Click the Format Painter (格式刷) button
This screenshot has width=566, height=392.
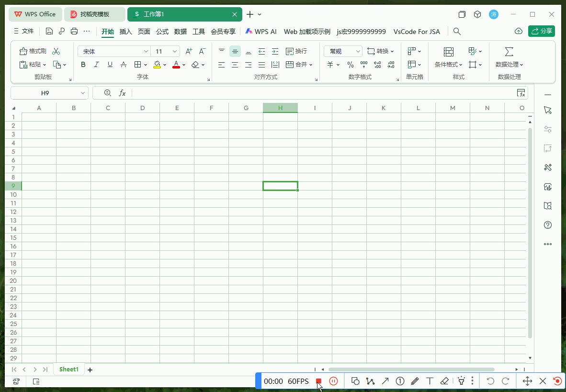33,51
